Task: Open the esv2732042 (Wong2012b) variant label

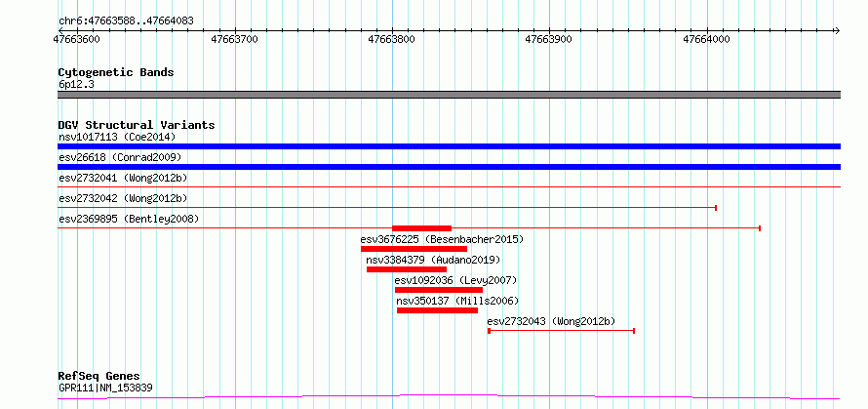Action: 124,198
